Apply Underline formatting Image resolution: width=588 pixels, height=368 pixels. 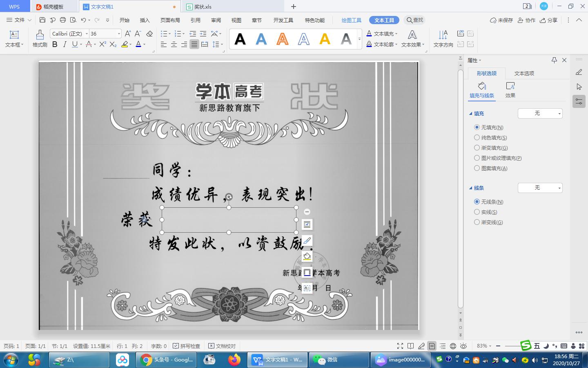click(75, 44)
